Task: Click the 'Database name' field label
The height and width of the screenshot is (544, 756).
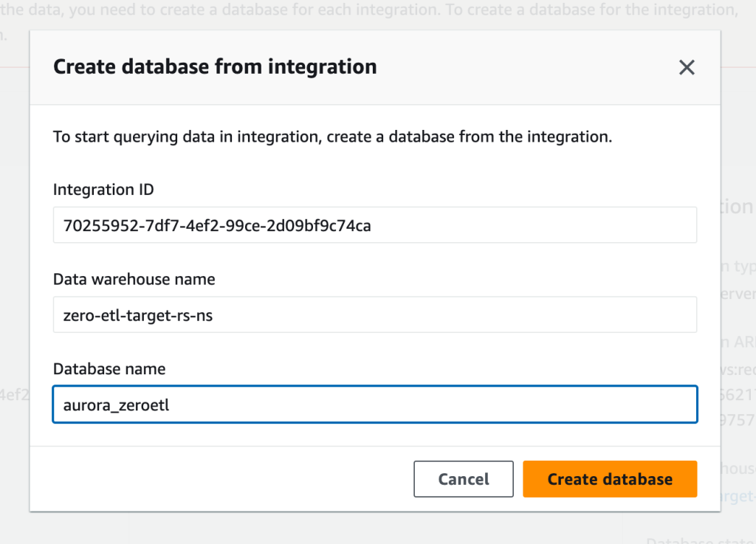Action: point(109,368)
